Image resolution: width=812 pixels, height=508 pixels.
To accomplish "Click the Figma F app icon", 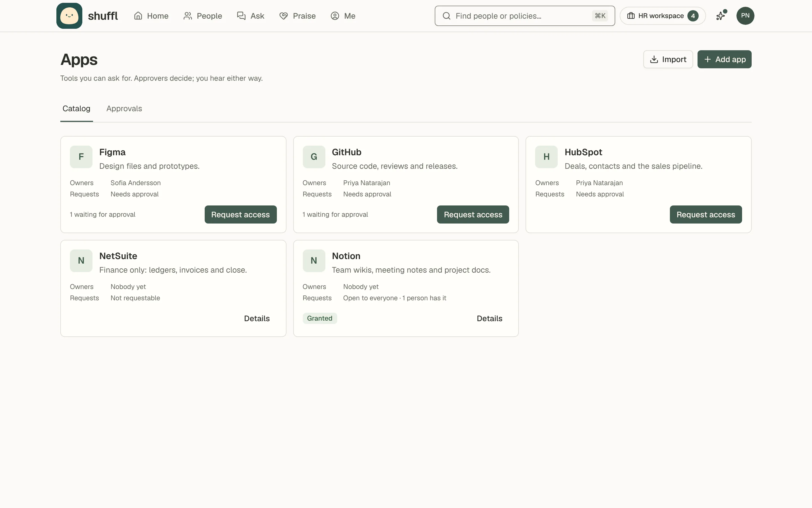I will point(81,157).
